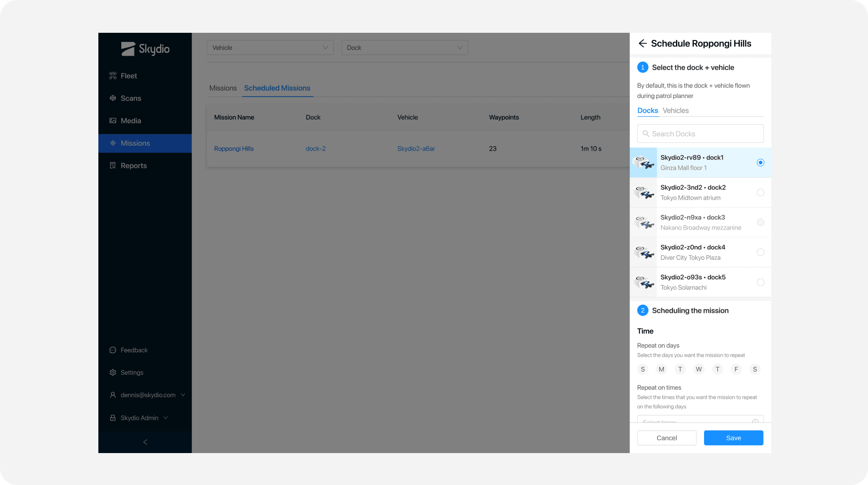Select the Skydio2-rv89 dock1 radio button

click(761, 162)
